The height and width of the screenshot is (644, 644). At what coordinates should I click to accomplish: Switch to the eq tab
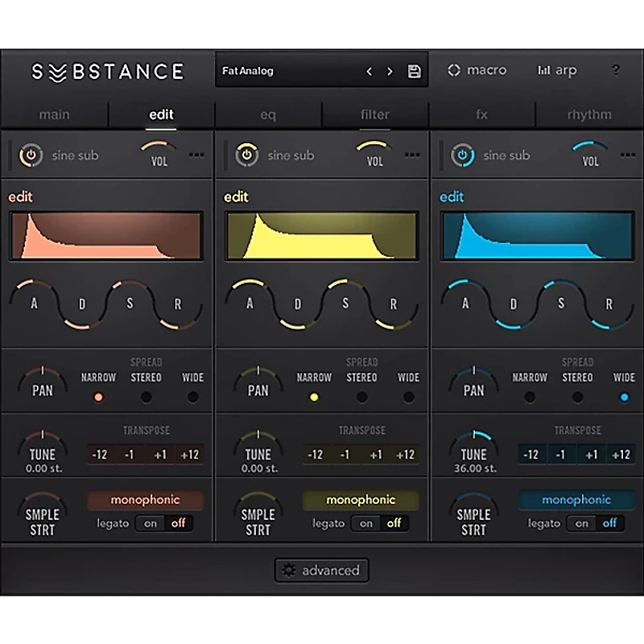click(x=268, y=114)
